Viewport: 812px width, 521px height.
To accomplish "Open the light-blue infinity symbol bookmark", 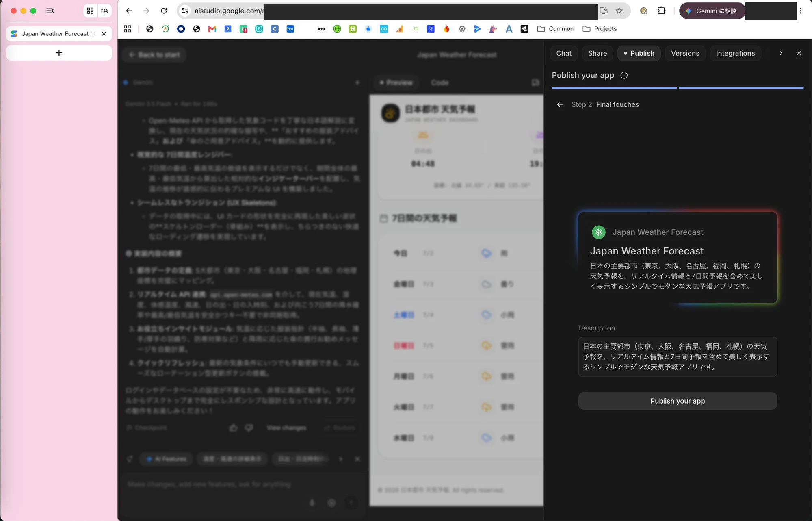I will [384, 29].
